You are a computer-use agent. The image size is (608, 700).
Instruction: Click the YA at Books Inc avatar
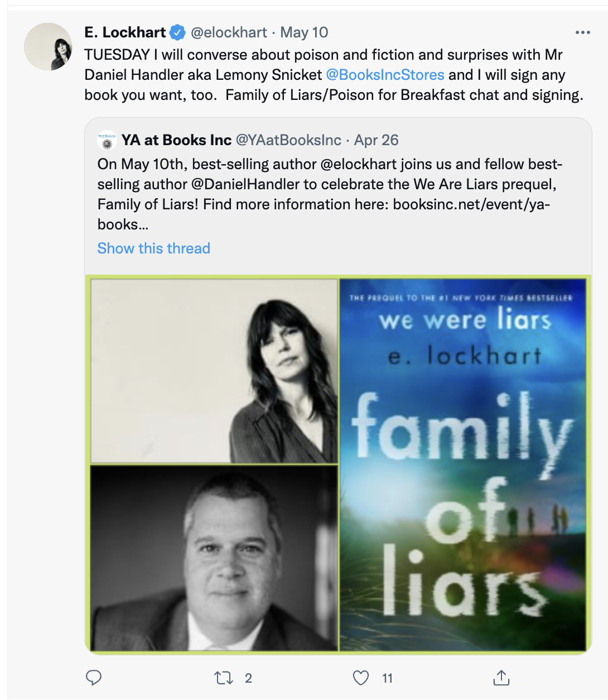(107, 140)
